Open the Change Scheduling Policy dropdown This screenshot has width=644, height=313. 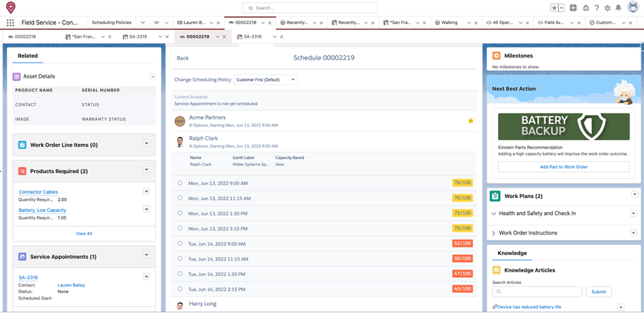266,80
